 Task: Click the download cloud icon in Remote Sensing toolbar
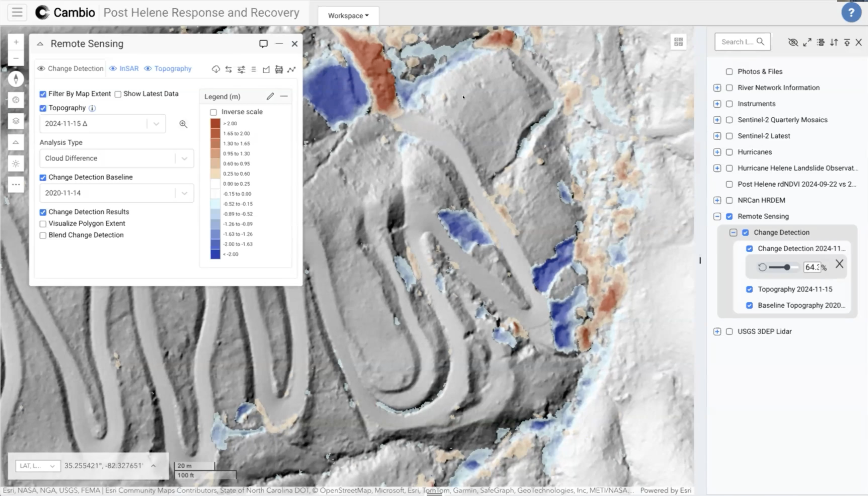tap(215, 69)
